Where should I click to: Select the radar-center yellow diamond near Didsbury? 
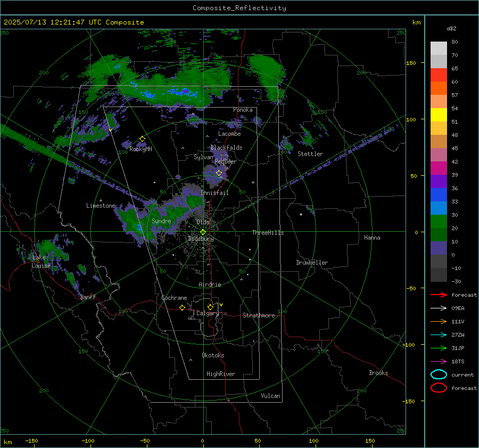203,232
